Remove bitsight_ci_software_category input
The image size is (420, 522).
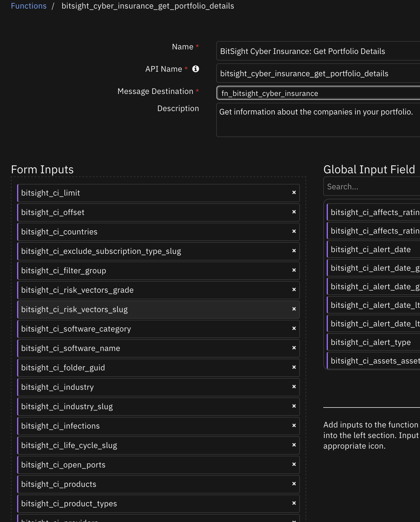point(294,328)
